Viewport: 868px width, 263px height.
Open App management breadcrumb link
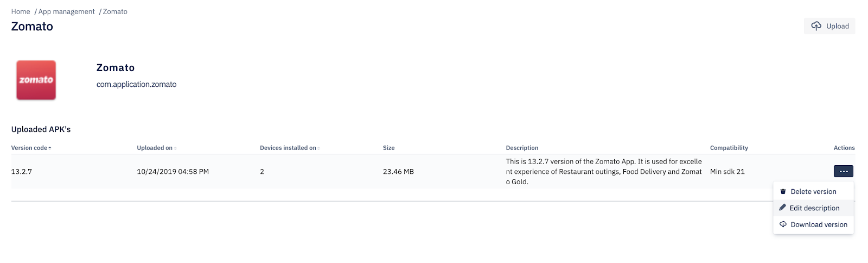pyautogui.click(x=66, y=11)
